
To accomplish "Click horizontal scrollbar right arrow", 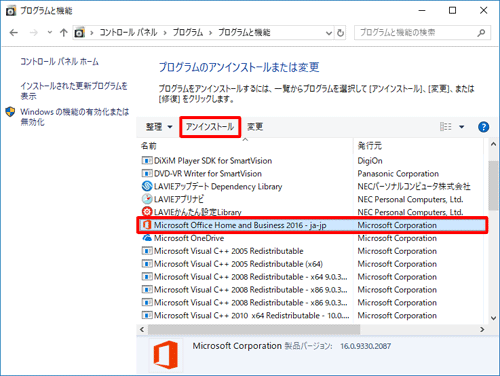I will pyautogui.click(x=482, y=329).
